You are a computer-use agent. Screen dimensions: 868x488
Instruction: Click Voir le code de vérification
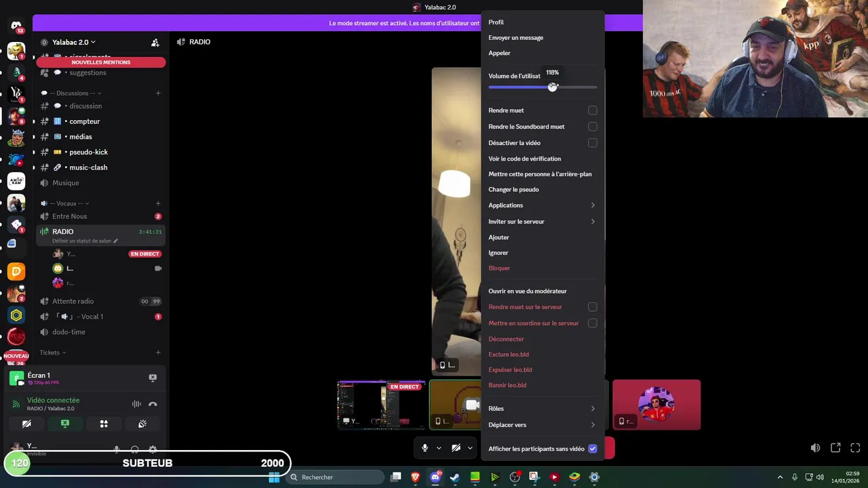coord(525,159)
